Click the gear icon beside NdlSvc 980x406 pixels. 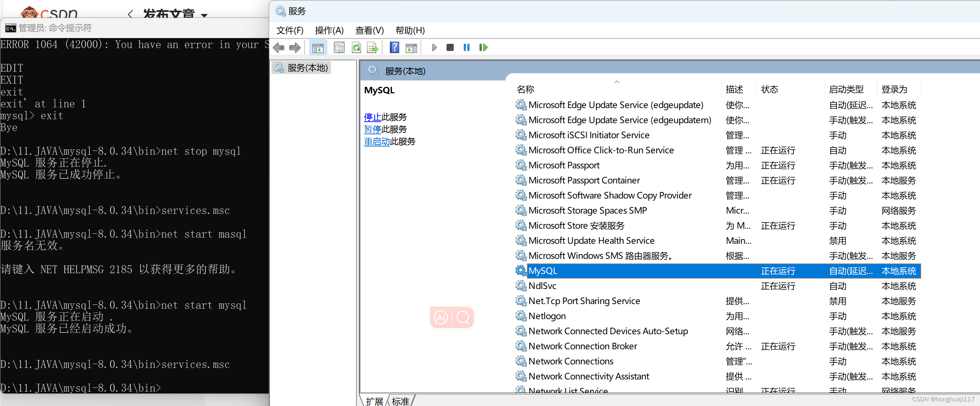(521, 286)
